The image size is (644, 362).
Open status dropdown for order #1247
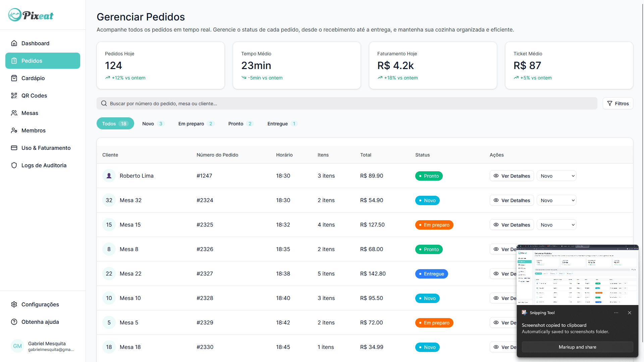556,176
